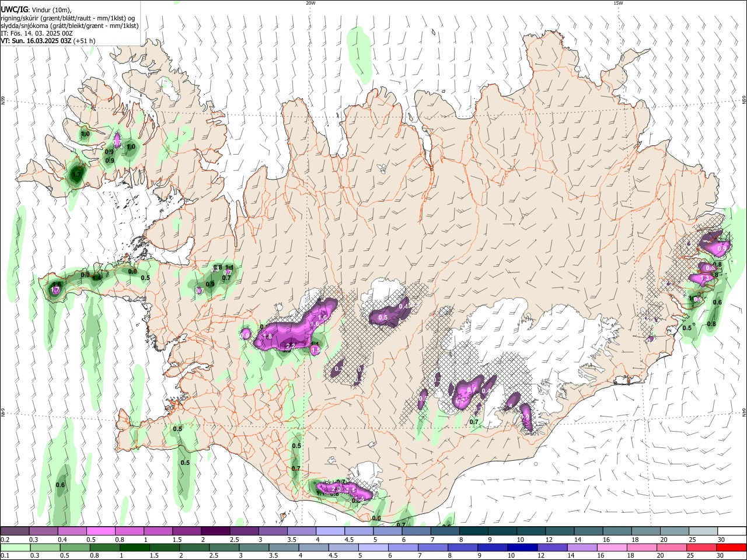Click the '20W' longitude label at top

[310, 3]
